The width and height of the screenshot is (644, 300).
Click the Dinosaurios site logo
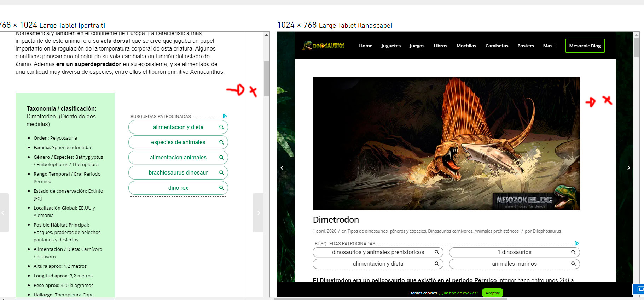coord(324,46)
